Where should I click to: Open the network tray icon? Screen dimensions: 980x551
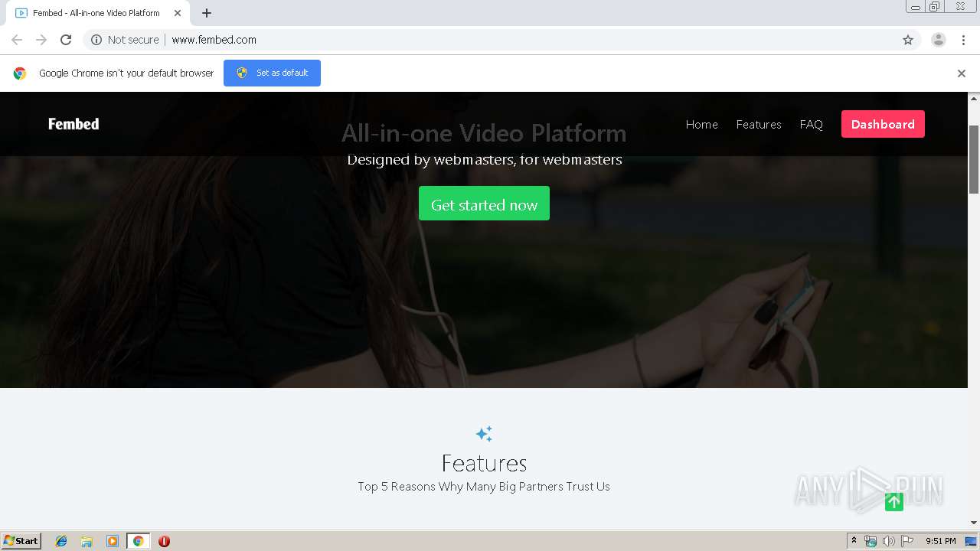point(871,541)
